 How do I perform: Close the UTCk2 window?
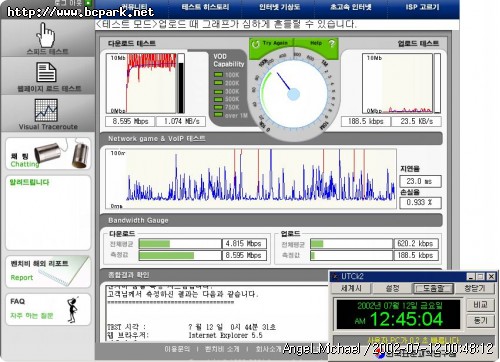pyautogui.click(x=491, y=276)
